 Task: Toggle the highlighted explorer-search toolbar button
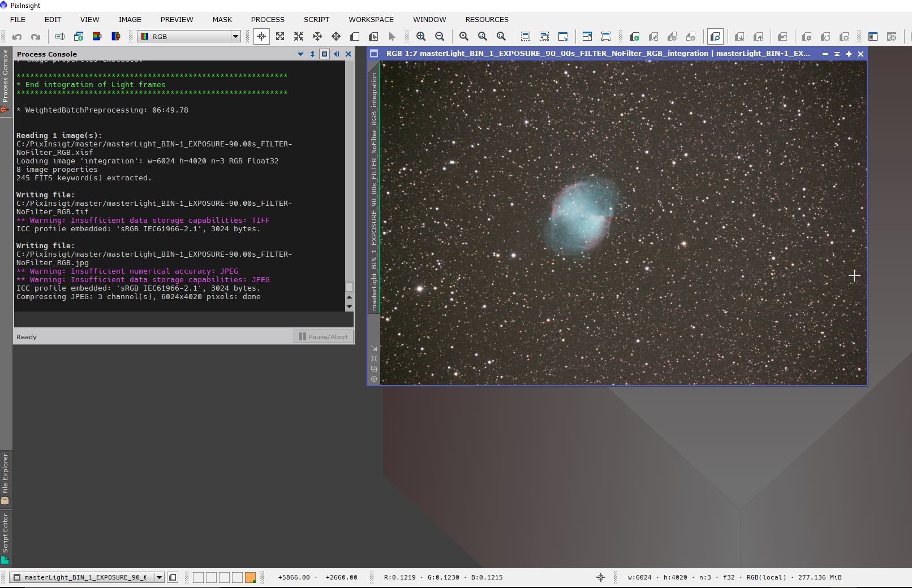pos(715,37)
